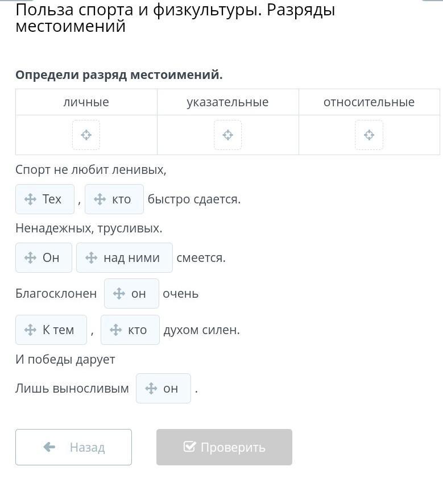
Task: Select the 'над ними' word chip
Action: tap(125, 258)
